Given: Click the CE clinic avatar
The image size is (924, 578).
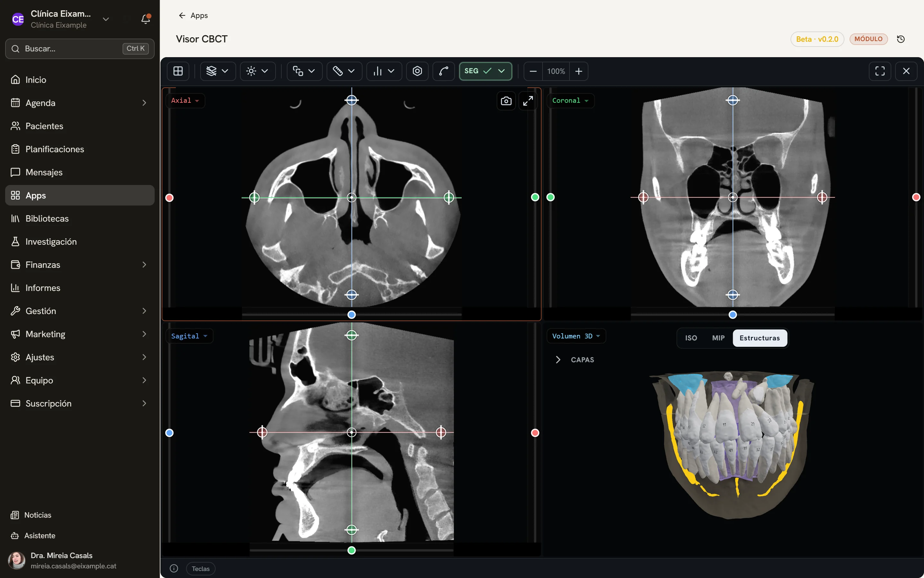Looking at the screenshot, I should (x=18, y=19).
